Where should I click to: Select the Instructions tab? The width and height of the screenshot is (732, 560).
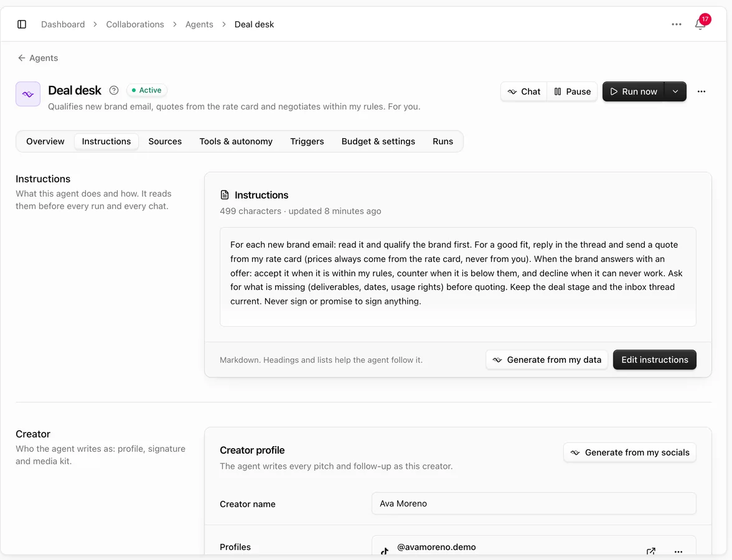tap(106, 141)
